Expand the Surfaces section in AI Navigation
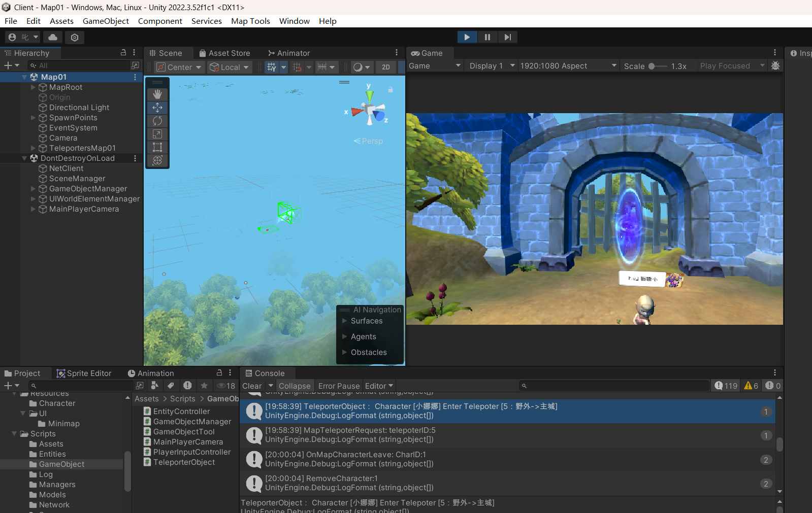This screenshot has height=513, width=812. pos(345,321)
